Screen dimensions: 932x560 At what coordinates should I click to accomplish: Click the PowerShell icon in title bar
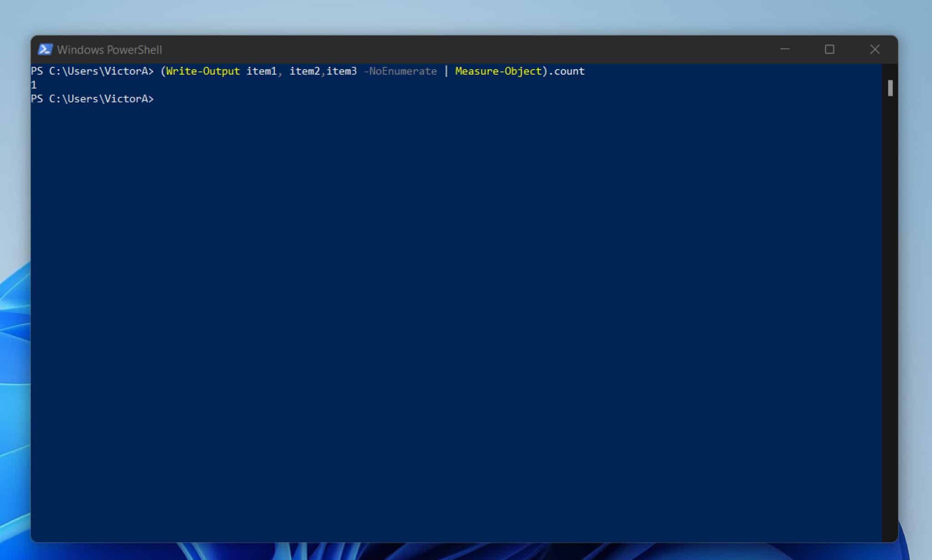45,49
